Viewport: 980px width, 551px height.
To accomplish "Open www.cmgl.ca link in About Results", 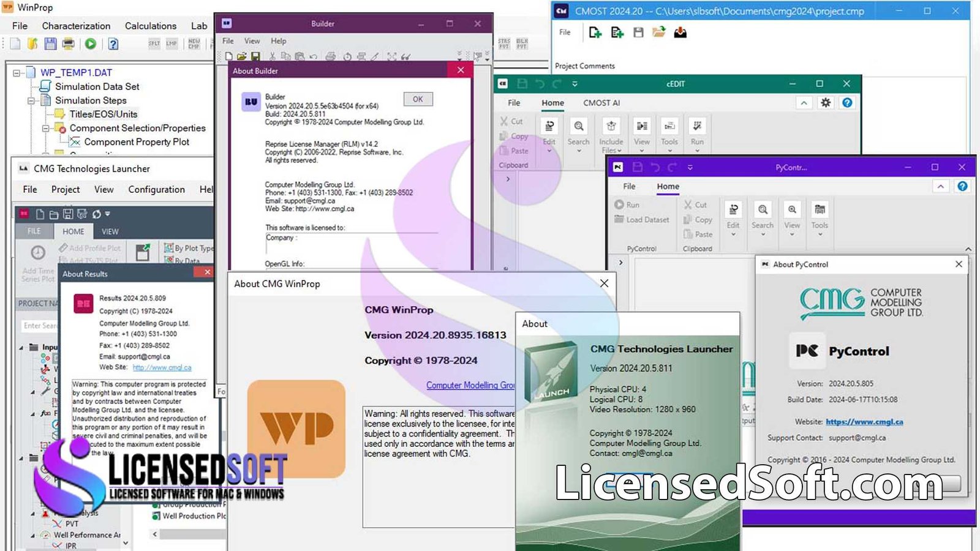I will point(162,368).
